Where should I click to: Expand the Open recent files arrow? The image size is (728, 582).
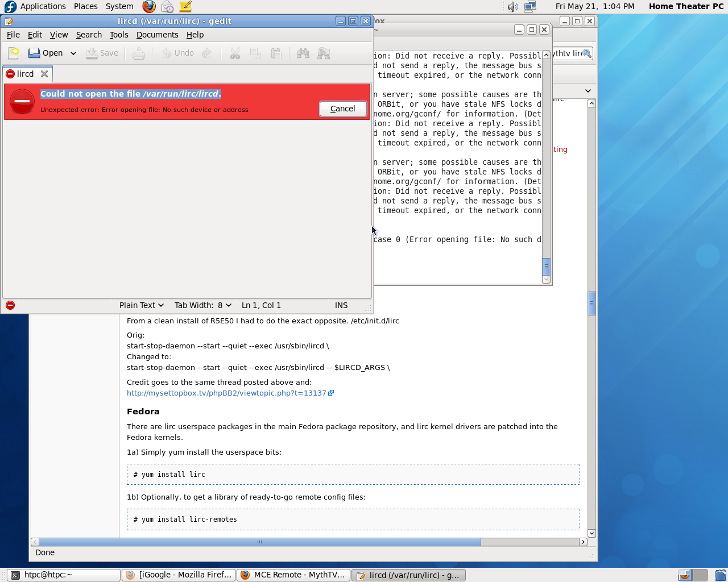point(73,53)
